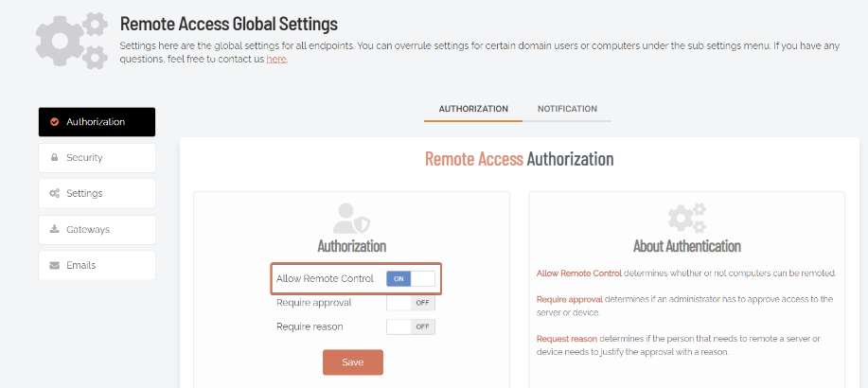Save the authorization settings
This screenshot has width=868, height=388.
pos(353,362)
